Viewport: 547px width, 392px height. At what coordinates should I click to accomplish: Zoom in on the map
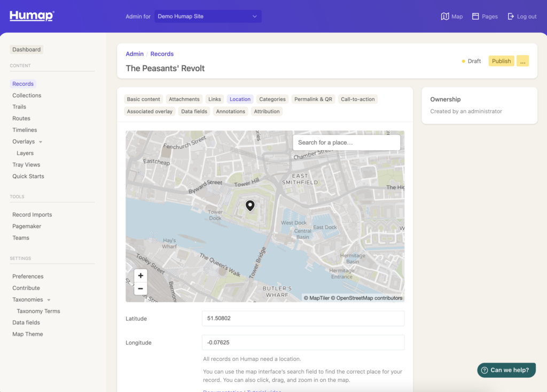[x=140, y=276]
